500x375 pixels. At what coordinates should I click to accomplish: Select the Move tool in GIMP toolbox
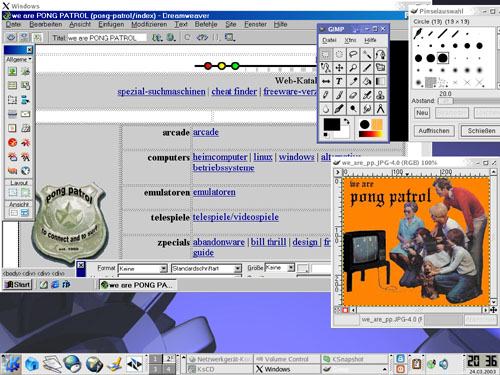pyautogui.click(x=339, y=68)
